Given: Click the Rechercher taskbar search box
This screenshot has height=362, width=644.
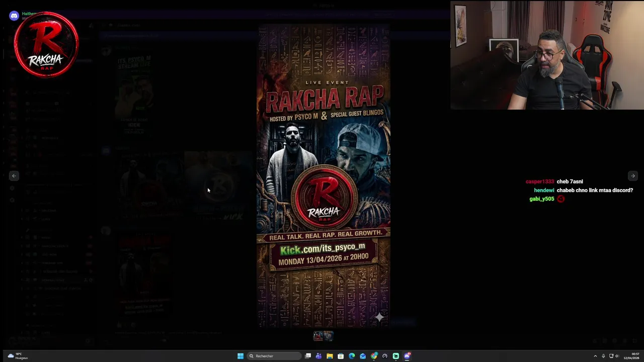Looking at the screenshot, I should (x=274, y=356).
